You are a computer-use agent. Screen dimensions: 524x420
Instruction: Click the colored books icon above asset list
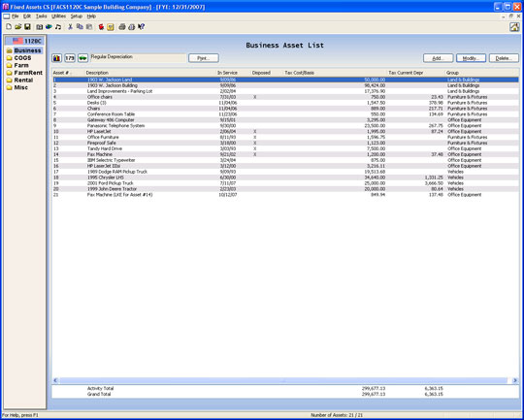[x=57, y=58]
